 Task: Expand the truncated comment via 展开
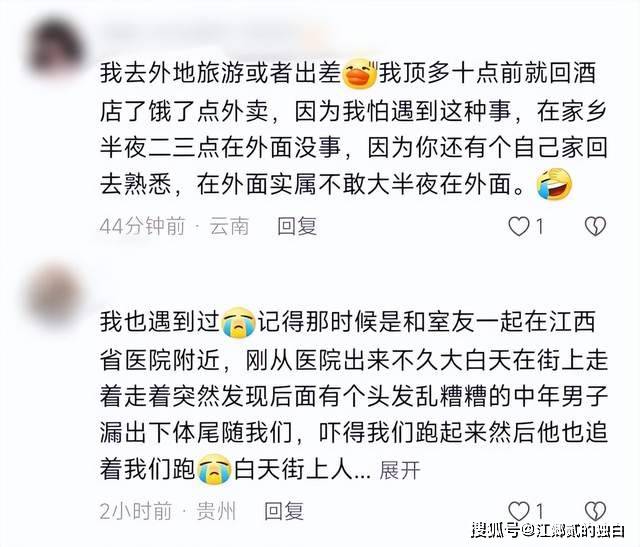pos(400,471)
